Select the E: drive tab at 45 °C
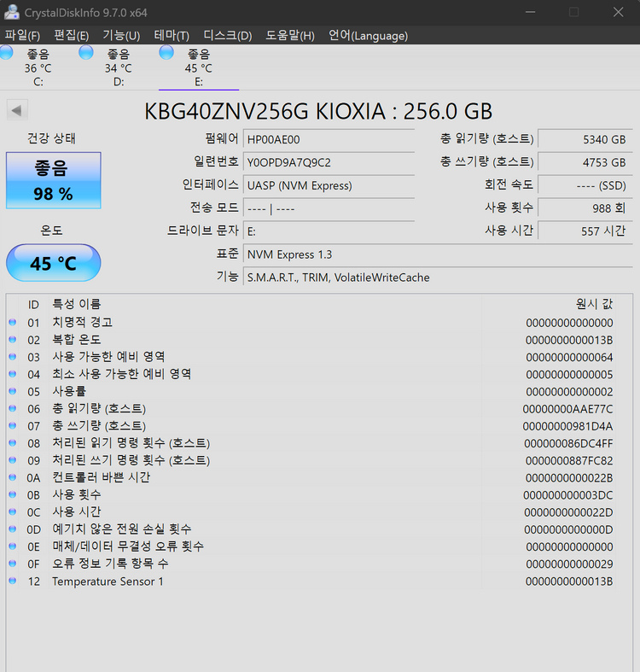The width and height of the screenshot is (640, 672). (x=199, y=67)
